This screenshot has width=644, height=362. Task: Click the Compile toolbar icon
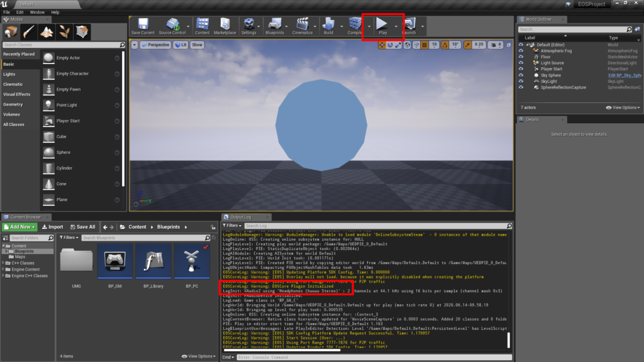click(x=355, y=26)
